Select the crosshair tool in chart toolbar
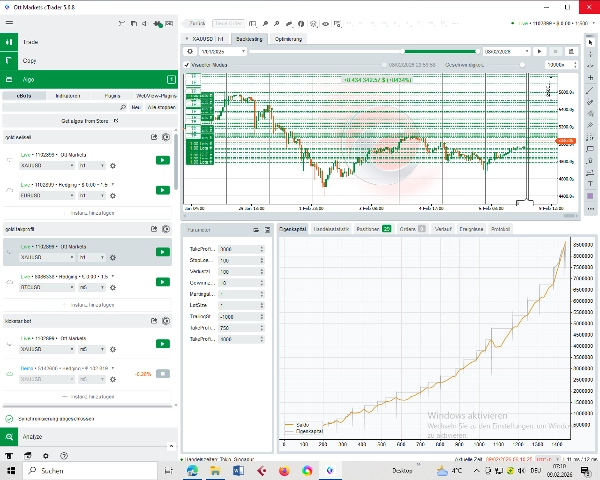Image resolution: width=600 pixels, height=480 pixels. tap(590, 54)
